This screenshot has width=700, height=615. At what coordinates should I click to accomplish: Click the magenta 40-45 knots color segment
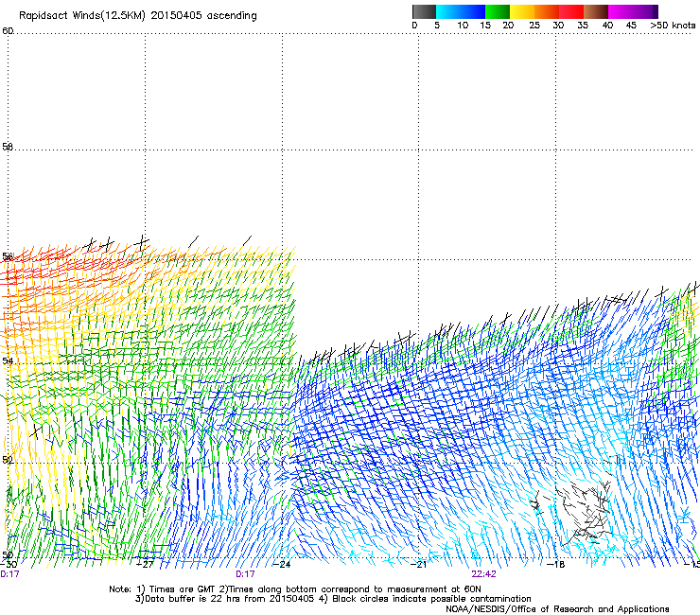(621, 11)
